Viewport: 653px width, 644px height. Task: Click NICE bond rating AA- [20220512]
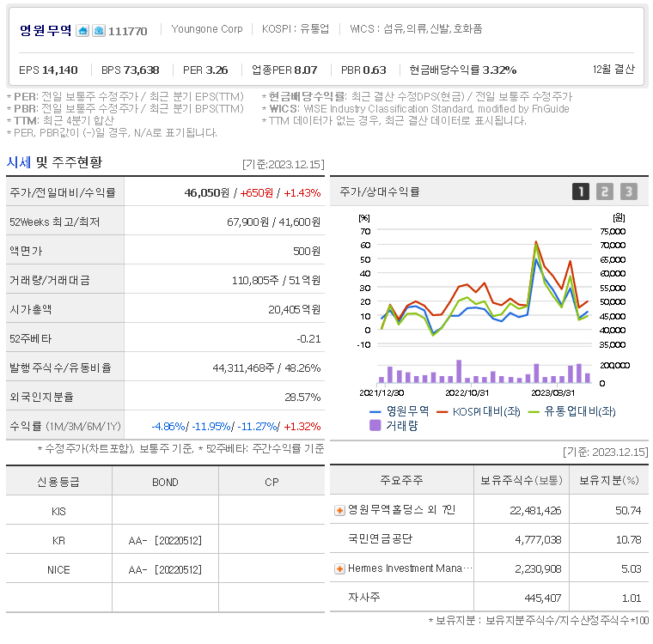coord(165,569)
